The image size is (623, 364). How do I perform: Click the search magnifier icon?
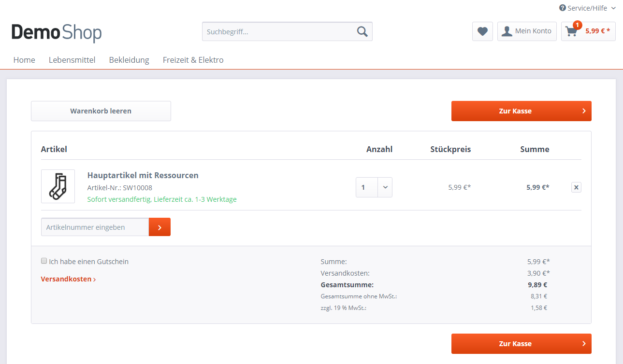click(x=362, y=31)
